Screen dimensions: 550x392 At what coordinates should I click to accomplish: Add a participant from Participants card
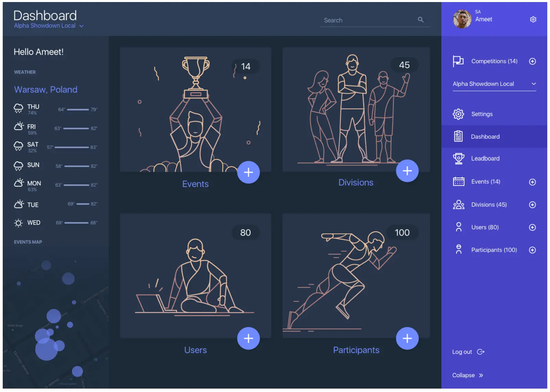pos(407,338)
